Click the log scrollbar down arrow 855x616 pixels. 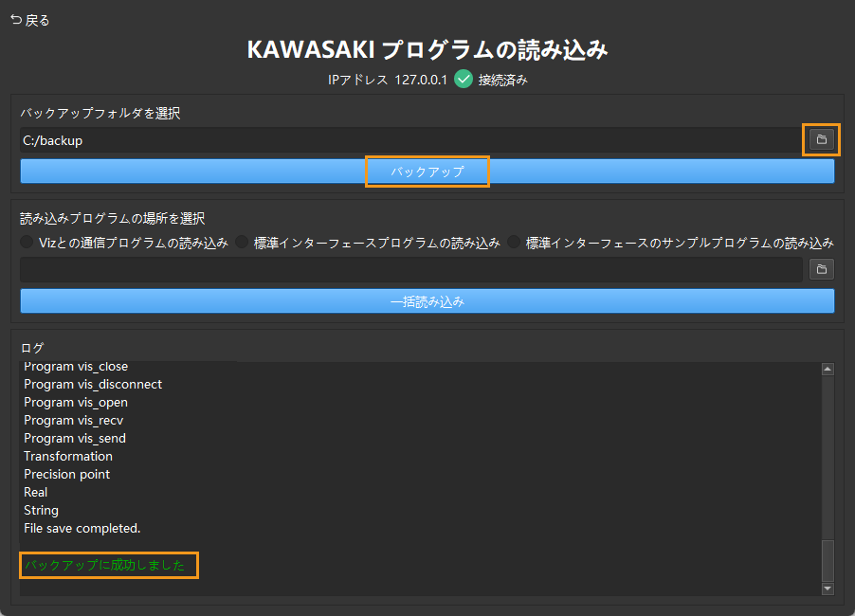(828, 589)
